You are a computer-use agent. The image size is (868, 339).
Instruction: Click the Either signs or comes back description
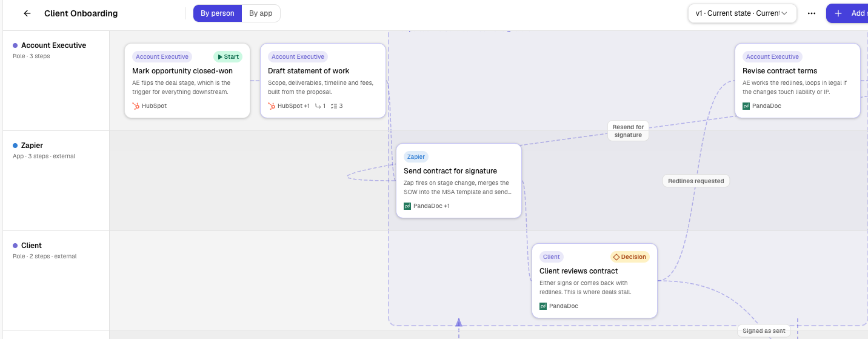coord(586,287)
